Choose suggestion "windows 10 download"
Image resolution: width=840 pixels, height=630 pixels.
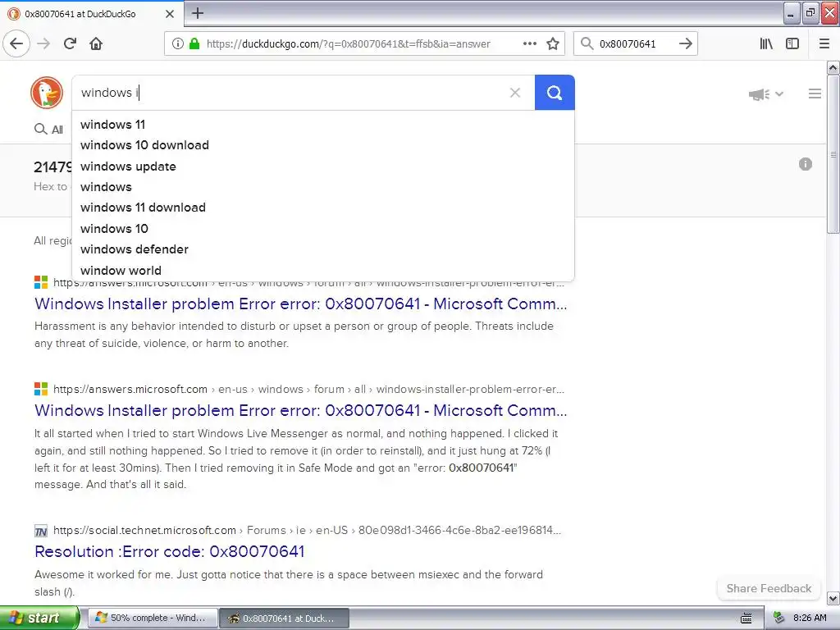click(x=323, y=145)
